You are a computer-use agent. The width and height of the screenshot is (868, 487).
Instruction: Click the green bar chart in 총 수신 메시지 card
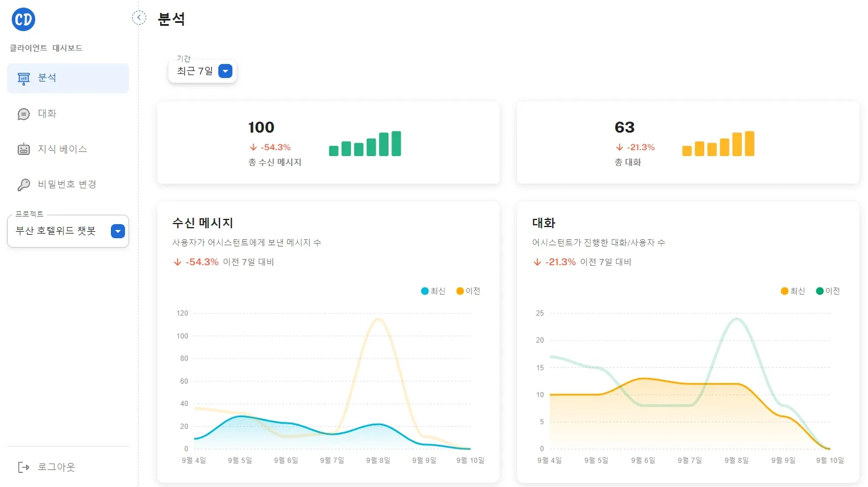coord(364,144)
